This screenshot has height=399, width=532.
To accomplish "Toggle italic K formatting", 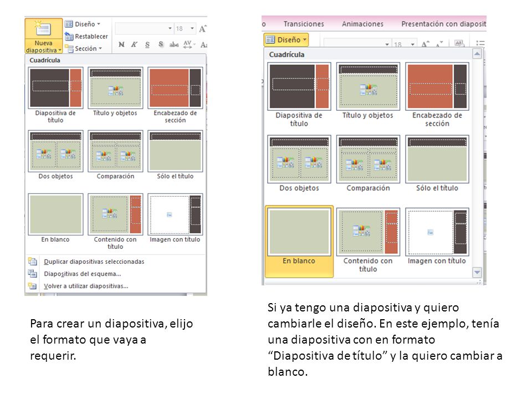I will point(134,44).
